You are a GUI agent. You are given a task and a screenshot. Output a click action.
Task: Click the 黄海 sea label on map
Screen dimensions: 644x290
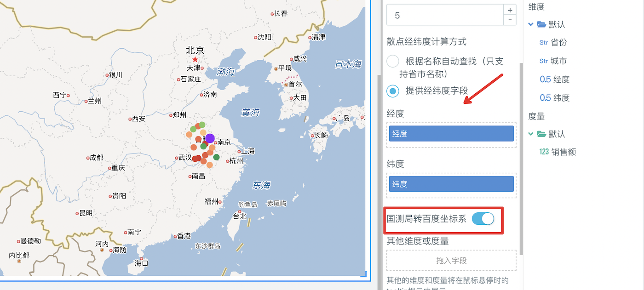click(x=251, y=113)
